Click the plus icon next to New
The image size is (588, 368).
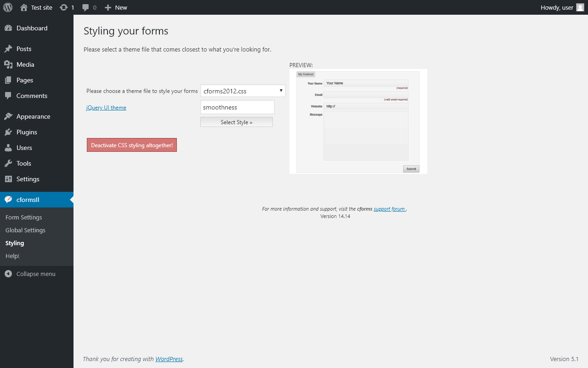[x=108, y=7]
